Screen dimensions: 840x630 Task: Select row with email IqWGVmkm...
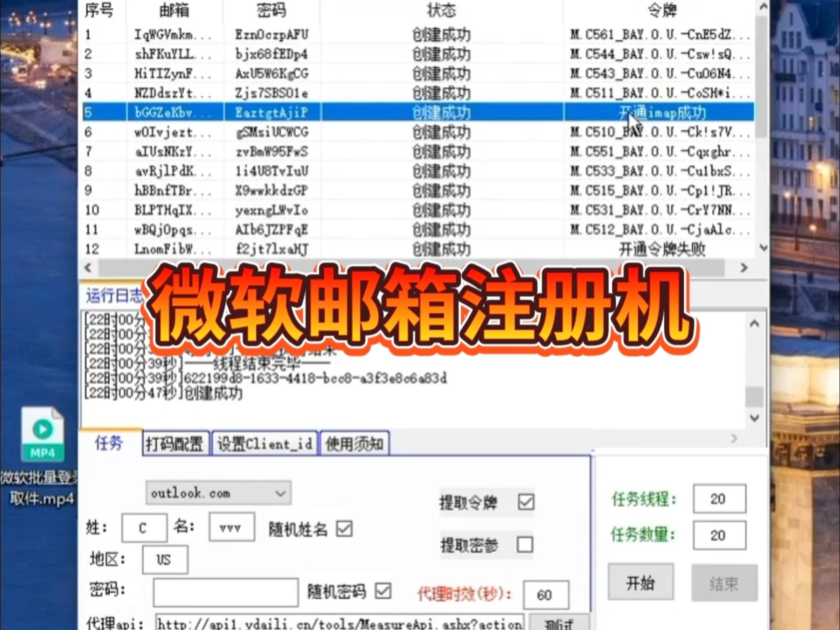click(x=418, y=34)
